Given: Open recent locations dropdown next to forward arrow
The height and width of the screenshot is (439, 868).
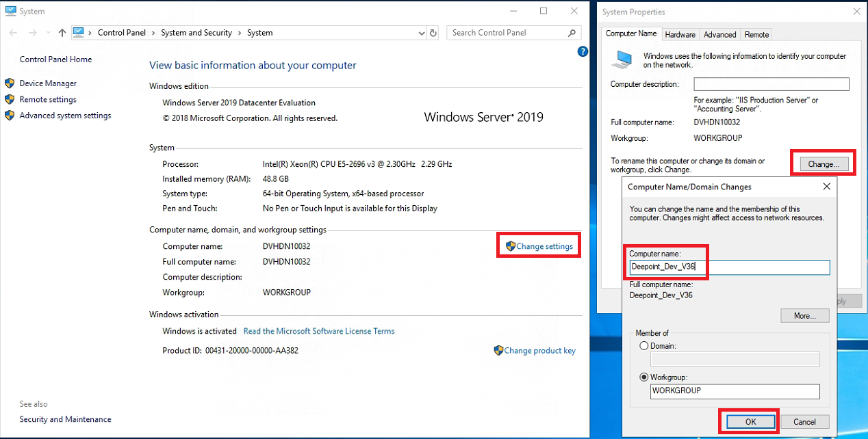Looking at the screenshot, I should pos(47,33).
